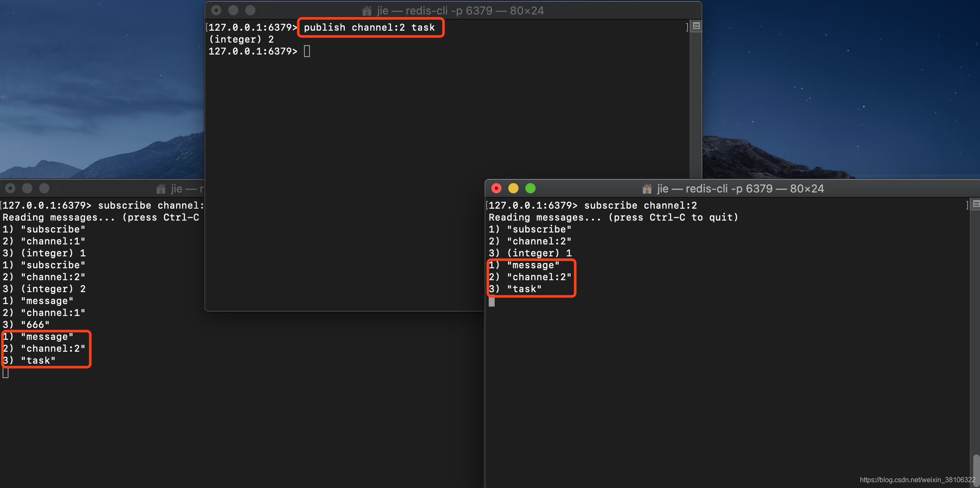Click the publish terminal's scrollbar track
The height and width of the screenshot is (488, 980).
[x=696, y=106]
